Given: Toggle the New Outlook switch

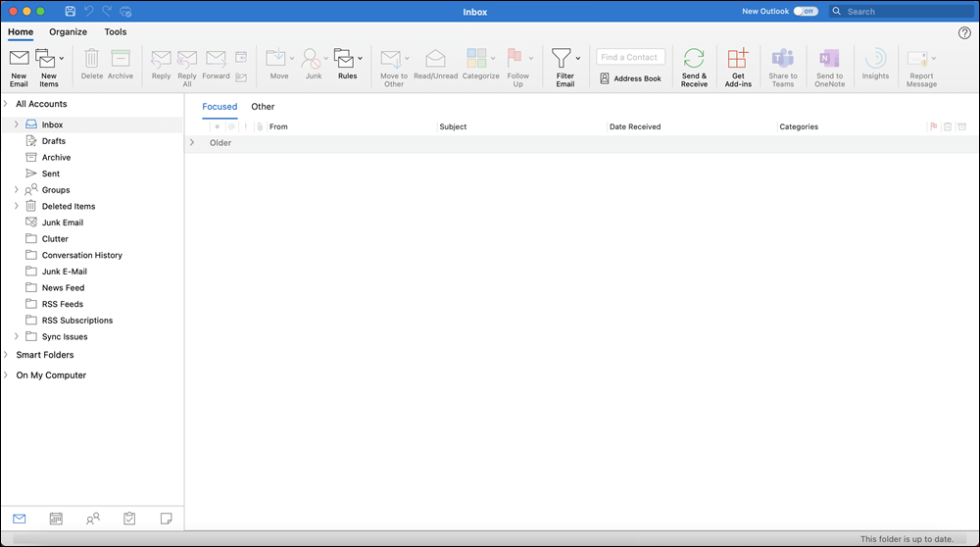Looking at the screenshot, I should [806, 12].
